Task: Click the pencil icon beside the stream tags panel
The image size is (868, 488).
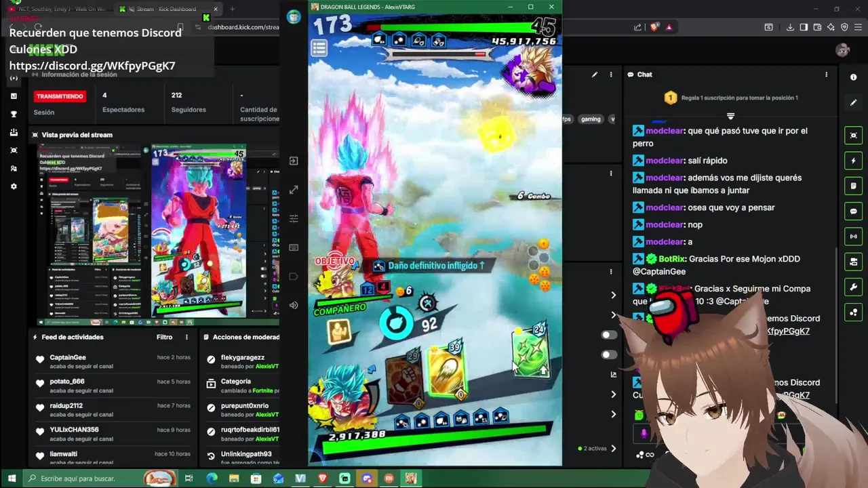Action: point(595,75)
